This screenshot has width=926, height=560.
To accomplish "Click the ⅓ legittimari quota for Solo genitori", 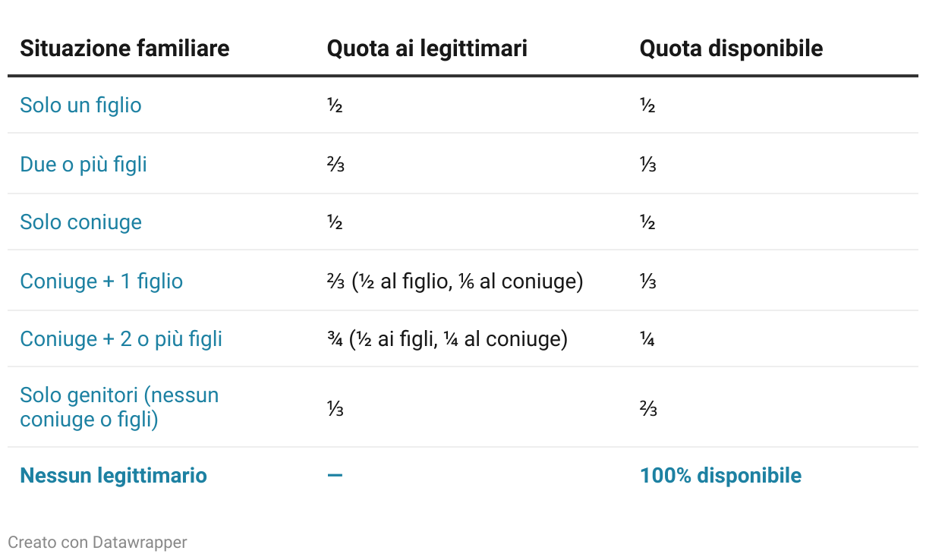I will point(335,410).
